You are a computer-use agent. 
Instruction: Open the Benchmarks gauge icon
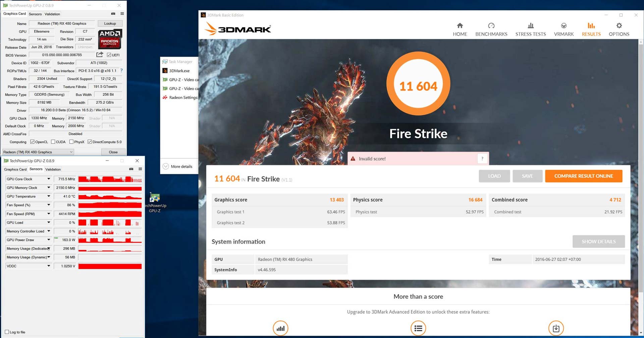(491, 26)
